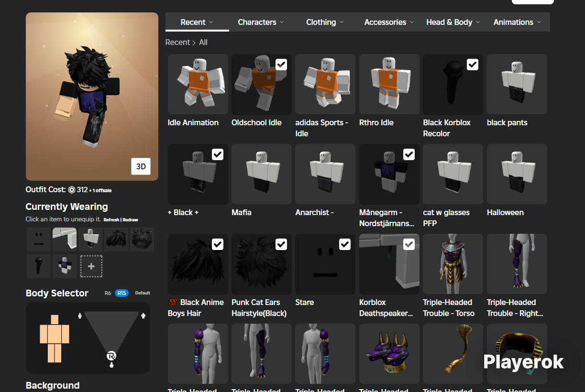This screenshot has height=392, width=585.
Task: Click the avatar preview image
Action: point(92,97)
